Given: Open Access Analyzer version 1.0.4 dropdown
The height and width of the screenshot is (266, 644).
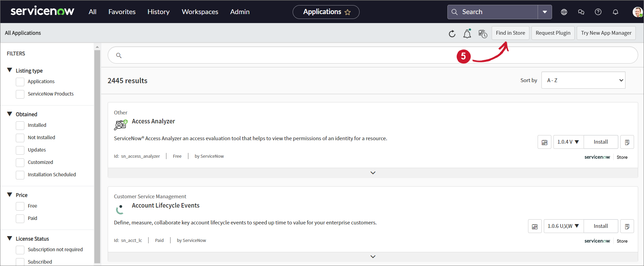Looking at the screenshot, I should pyautogui.click(x=568, y=142).
